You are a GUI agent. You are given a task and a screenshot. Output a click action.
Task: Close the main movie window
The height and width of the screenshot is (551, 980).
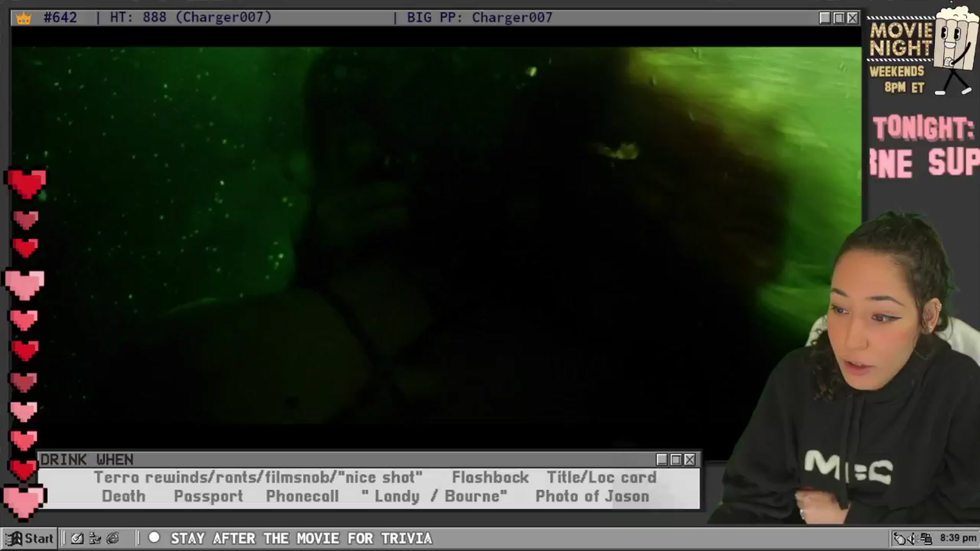pos(852,18)
